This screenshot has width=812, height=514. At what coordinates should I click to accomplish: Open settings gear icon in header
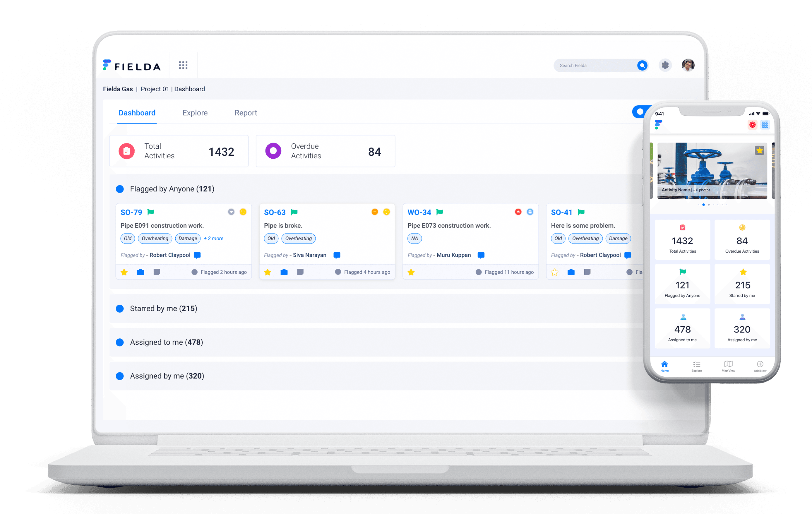[665, 65]
